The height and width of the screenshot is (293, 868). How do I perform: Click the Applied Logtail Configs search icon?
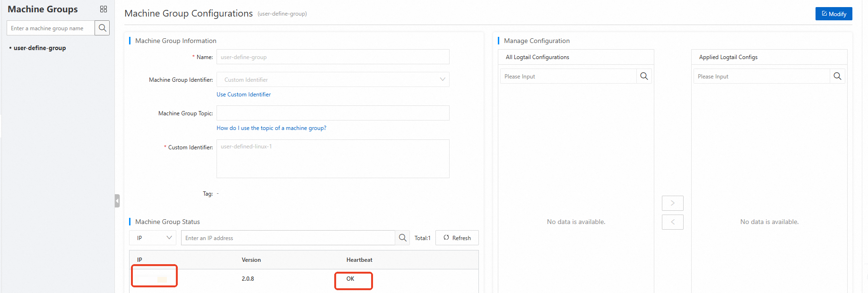point(837,76)
